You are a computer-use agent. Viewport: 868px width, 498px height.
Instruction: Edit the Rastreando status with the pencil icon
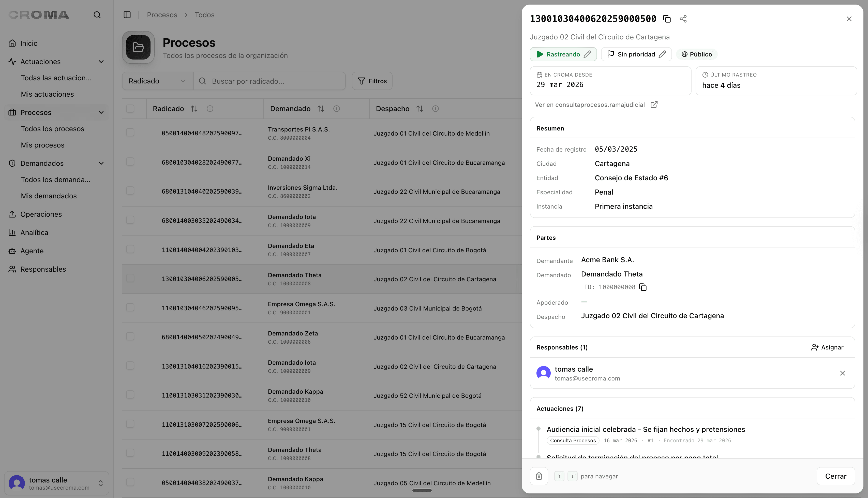588,54
